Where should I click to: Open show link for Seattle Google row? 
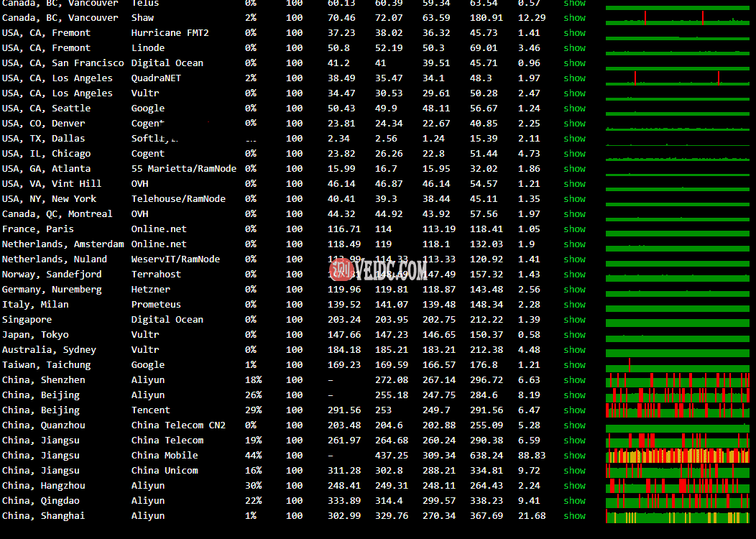click(574, 109)
